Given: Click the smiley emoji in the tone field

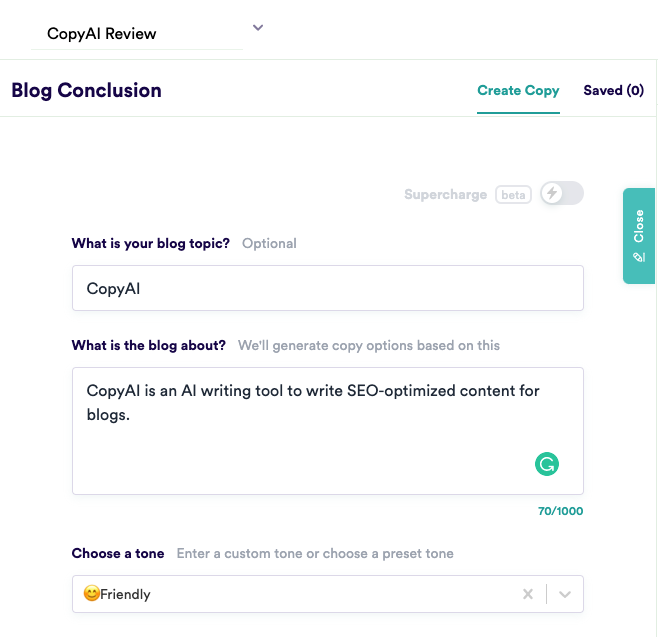Looking at the screenshot, I should coord(91,594).
